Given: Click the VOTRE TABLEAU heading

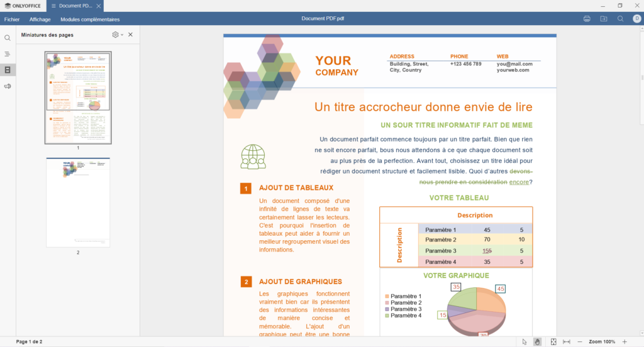Looking at the screenshot, I should point(458,198).
